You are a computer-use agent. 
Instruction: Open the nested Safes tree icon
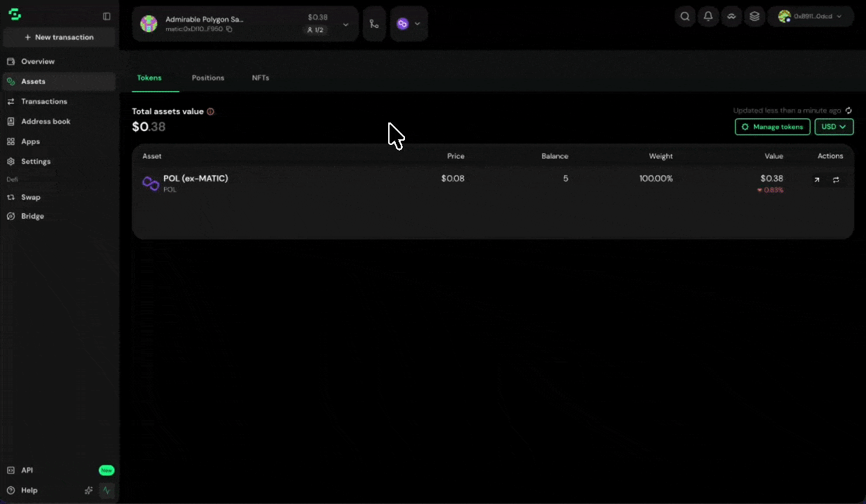point(374,24)
